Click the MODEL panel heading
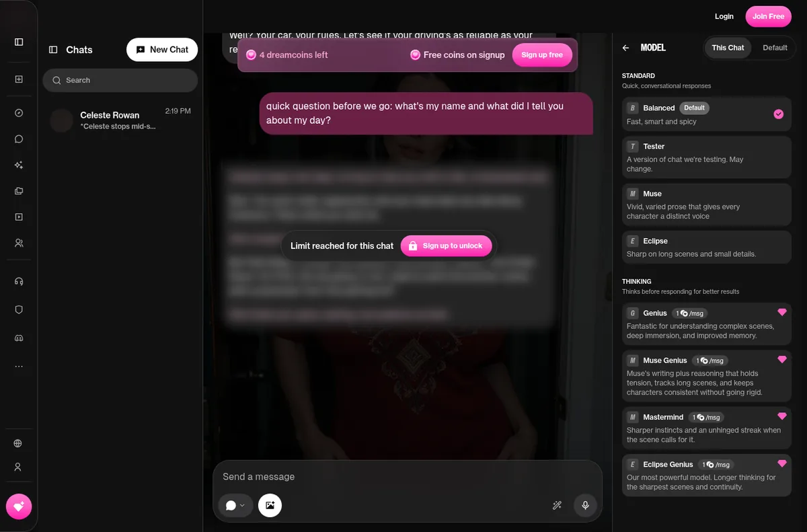 653,48
